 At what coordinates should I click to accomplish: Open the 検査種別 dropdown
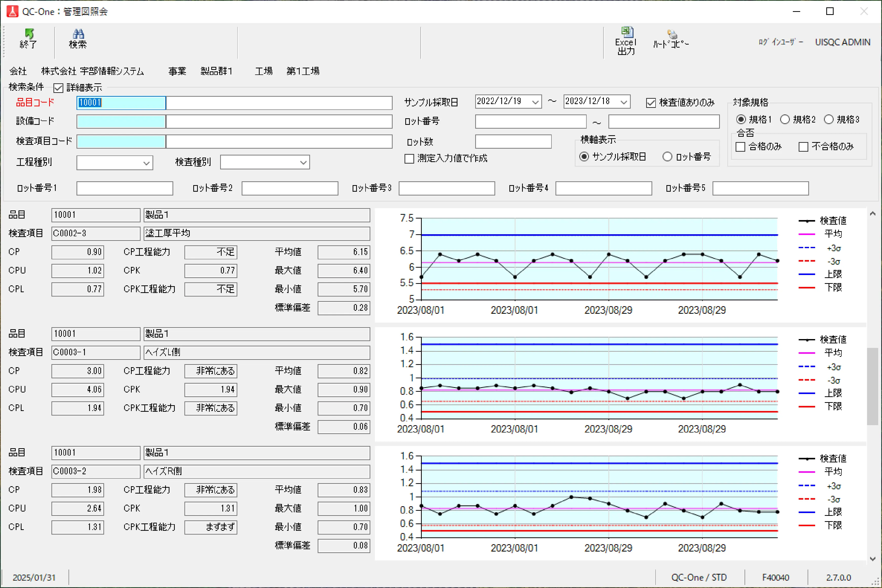tap(303, 163)
